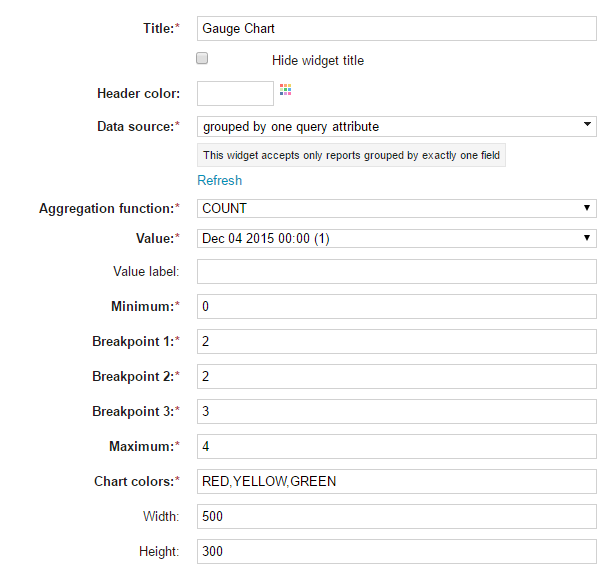Screen dimensions: 603x571
Task: Check the Hide widget title checkbox
Action: (x=202, y=58)
